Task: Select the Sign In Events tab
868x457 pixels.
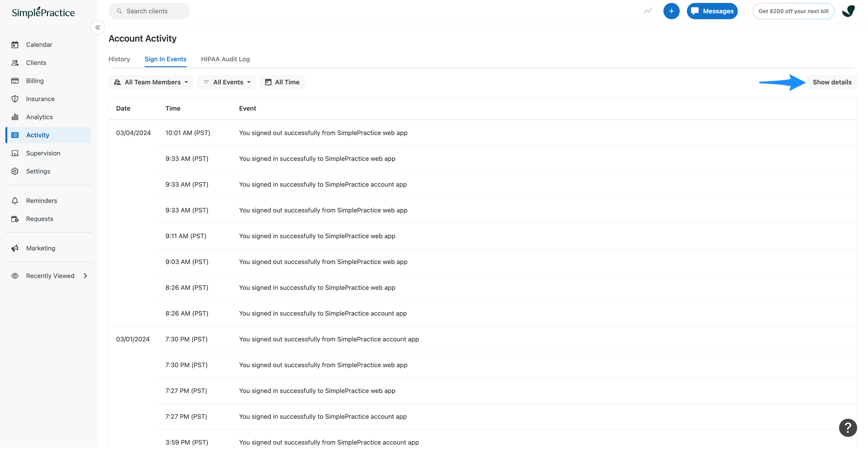Action: (165, 59)
